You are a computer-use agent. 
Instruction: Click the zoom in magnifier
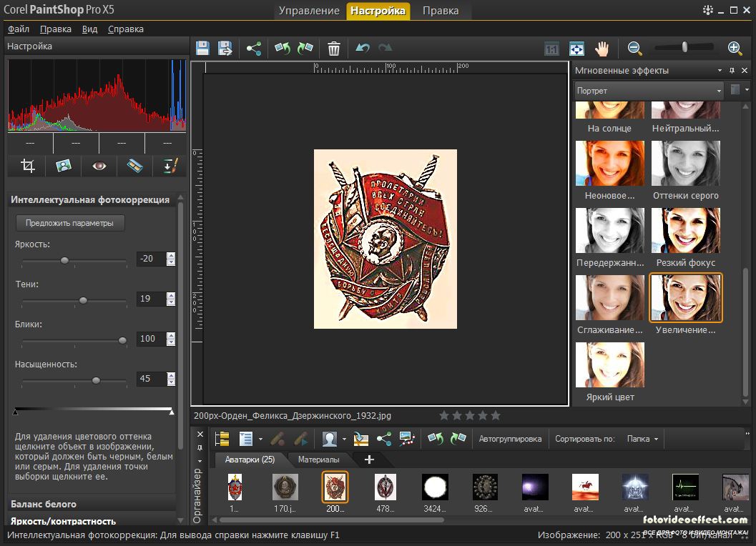[735, 48]
